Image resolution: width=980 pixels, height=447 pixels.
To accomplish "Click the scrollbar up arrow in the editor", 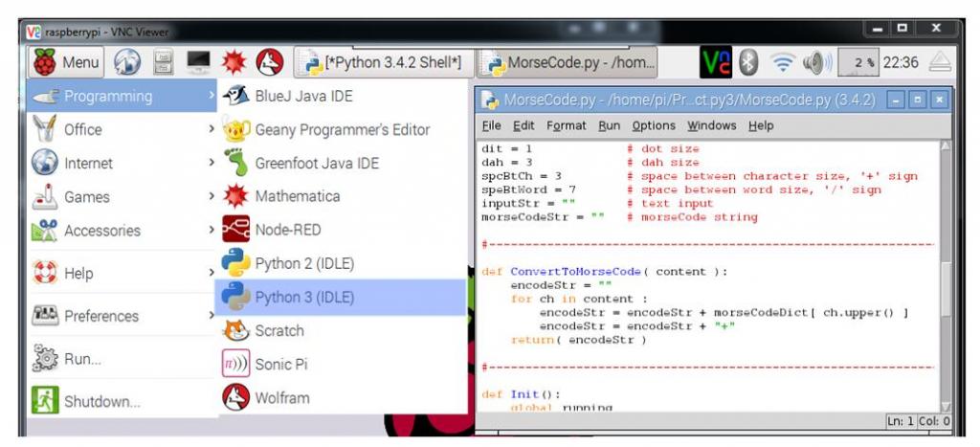I will pyautogui.click(x=945, y=146).
